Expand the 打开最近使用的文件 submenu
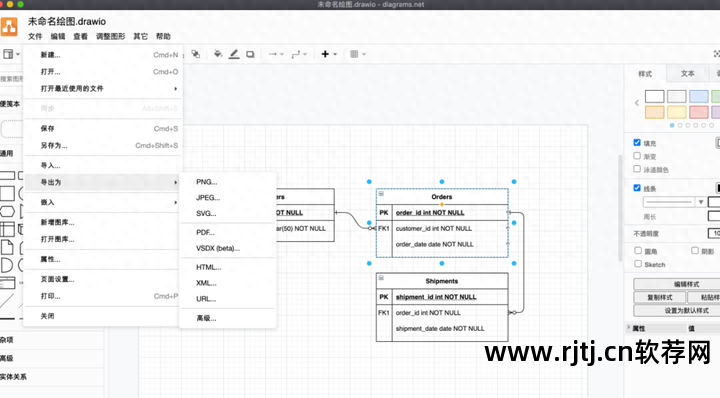 pos(103,89)
